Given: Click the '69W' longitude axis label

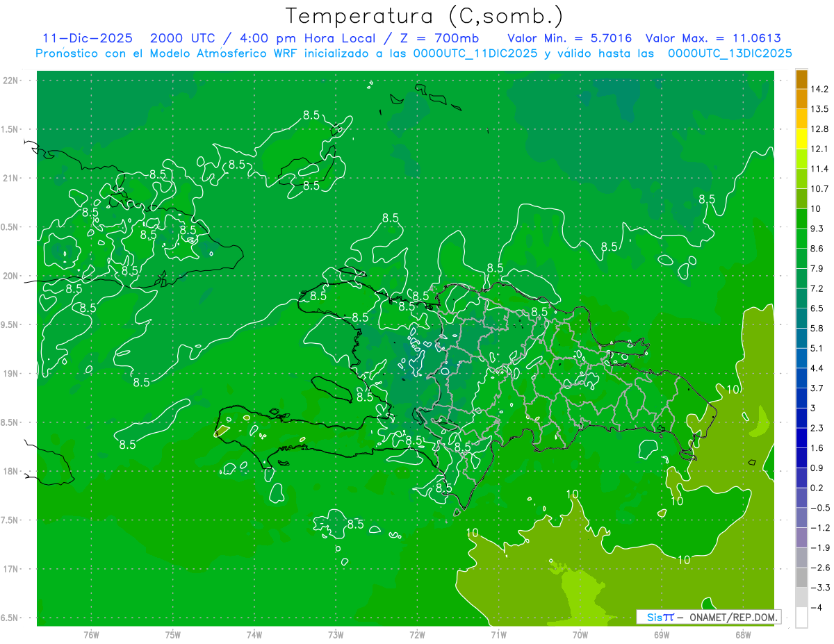Looking at the screenshot, I should click(661, 634).
